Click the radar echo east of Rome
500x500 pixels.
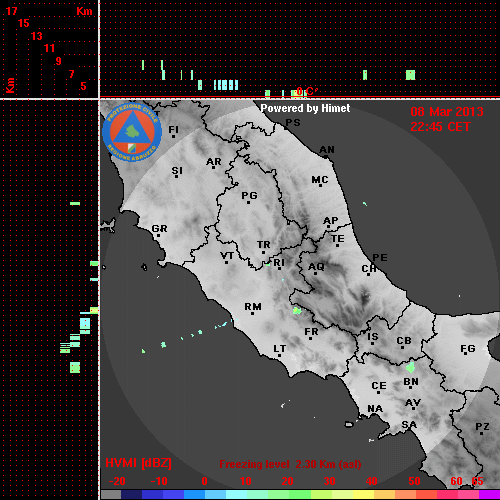coord(297,311)
